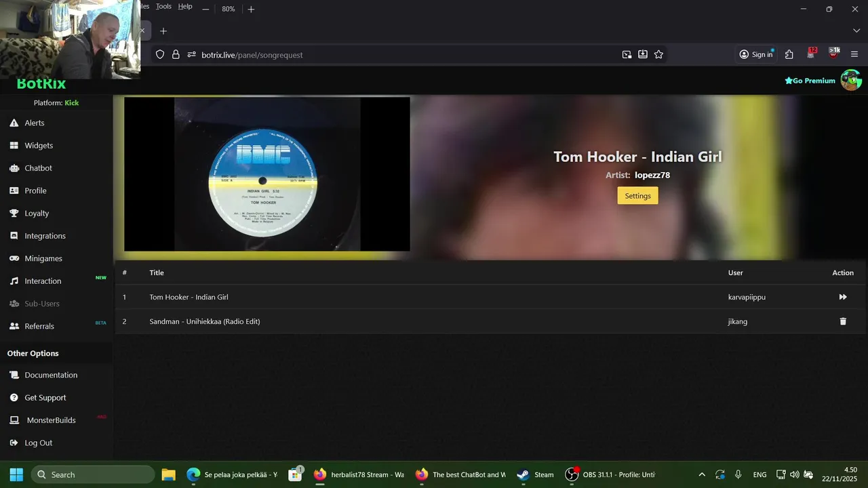The image size is (868, 488).
Task: Open the Widgets sidebar section
Action: (39, 145)
